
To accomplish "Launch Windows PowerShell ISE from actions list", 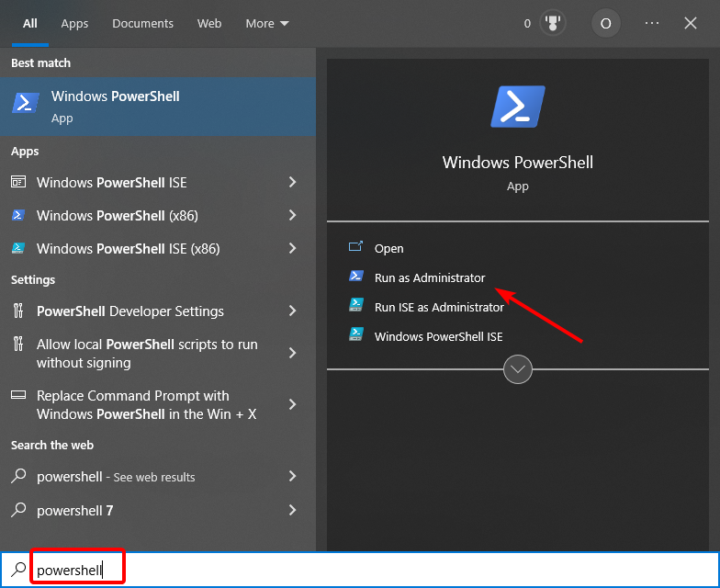I will tap(438, 336).
